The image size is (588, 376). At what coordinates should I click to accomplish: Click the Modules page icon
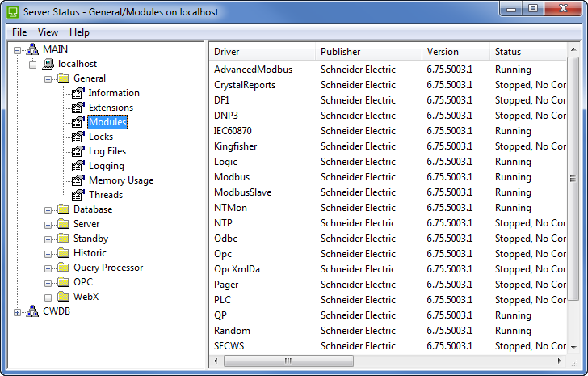click(78, 122)
